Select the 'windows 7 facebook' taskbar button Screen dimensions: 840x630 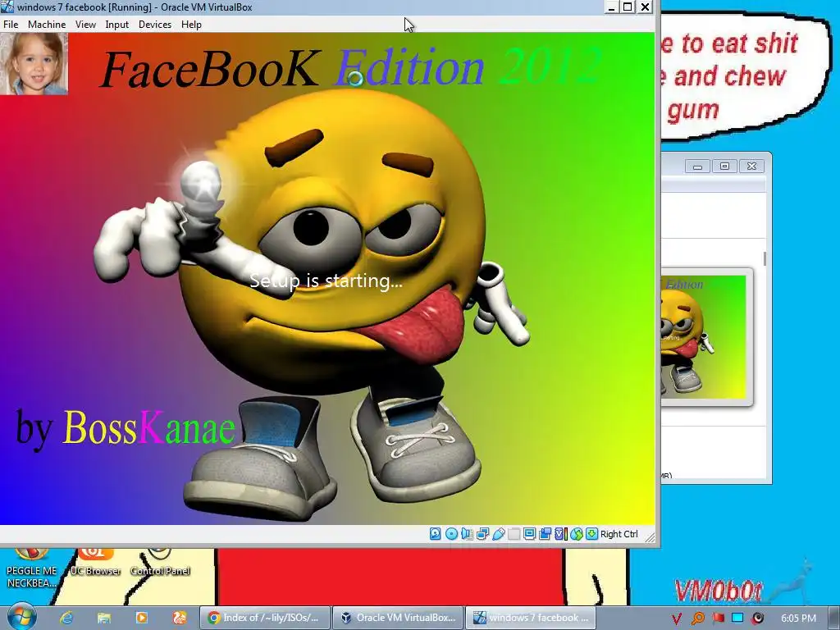(x=531, y=618)
